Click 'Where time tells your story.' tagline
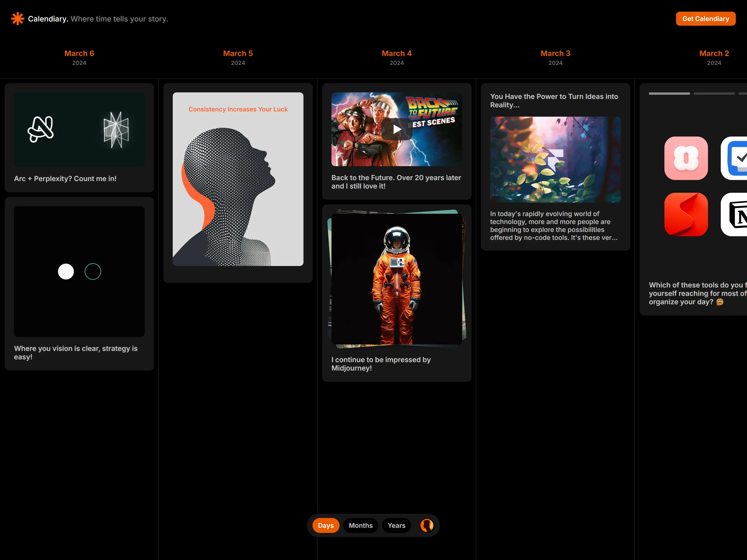This screenshot has width=747, height=560. pos(119,19)
